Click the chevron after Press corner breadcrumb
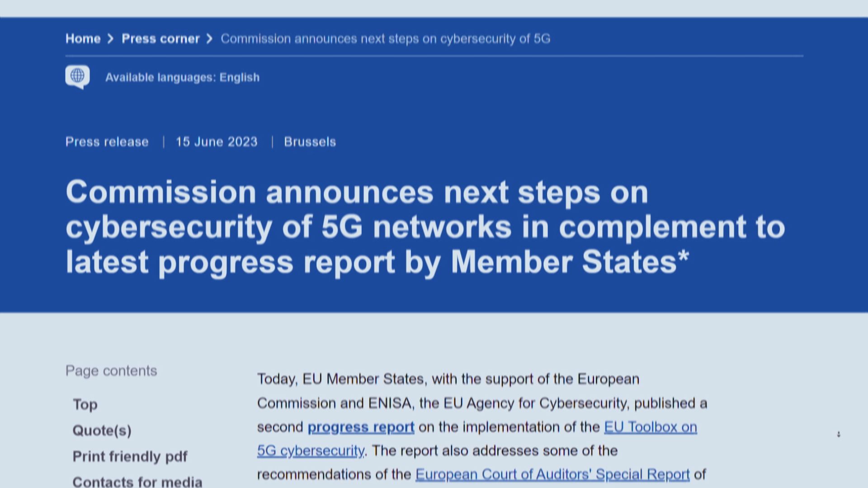This screenshot has width=868, height=488. click(209, 39)
